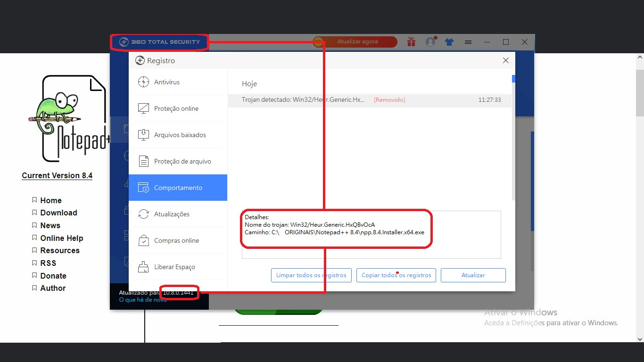The width and height of the screenshot is (644, 362).
Task: Open Author link on Notepad++ site
Action: pyautogui.click(x=53, y=288)
